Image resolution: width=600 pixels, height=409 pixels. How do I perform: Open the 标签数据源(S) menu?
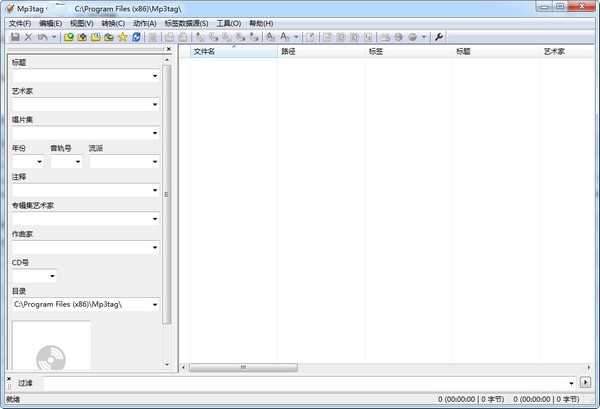click(187, 23)
